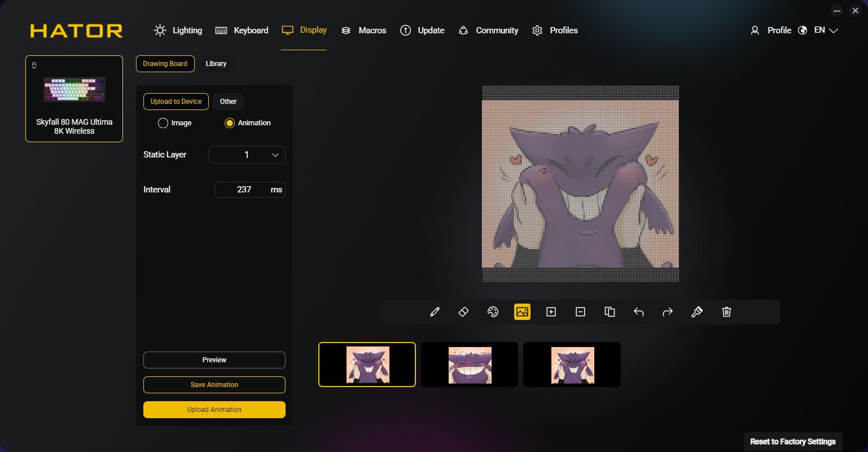Viewport: 868px width, 452px height.
Task: Add a new frame with plus icon
Action: (x=551, y=312)
